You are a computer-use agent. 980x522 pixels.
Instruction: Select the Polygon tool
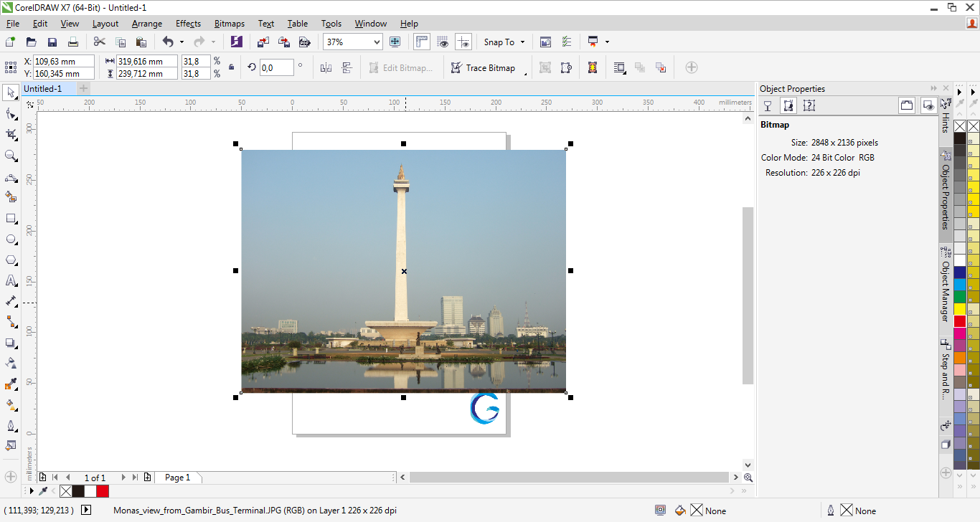point(11,260)
